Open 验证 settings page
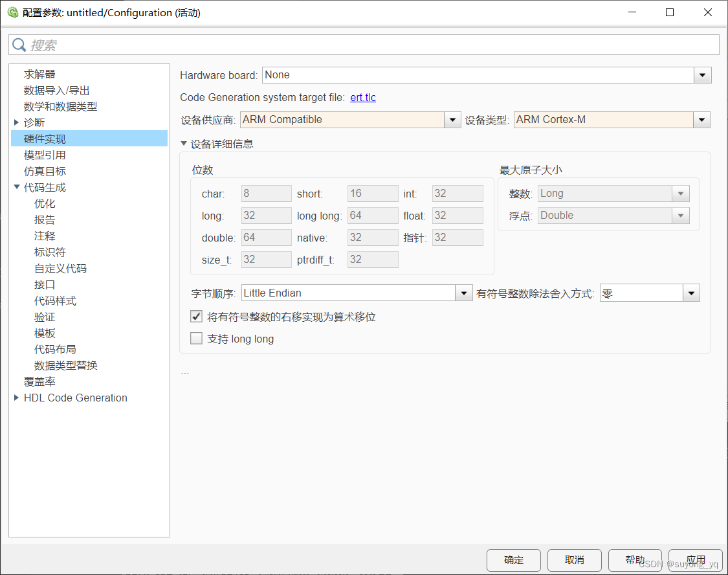 (45, 317)
